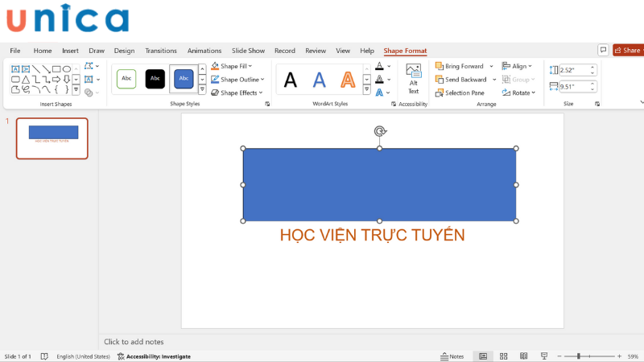Pick the straight Line shape
The width and height of the screenshot is (644, 362).
click(35, 69)
